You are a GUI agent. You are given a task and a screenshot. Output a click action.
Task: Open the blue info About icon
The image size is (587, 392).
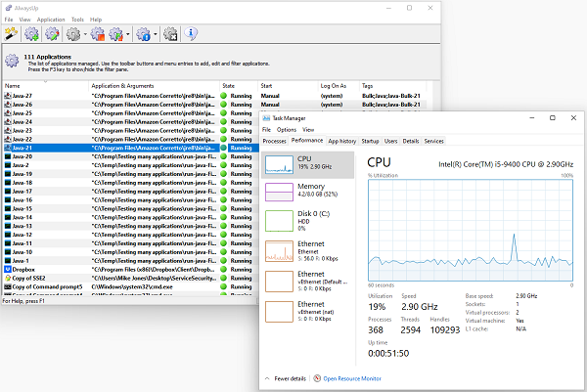(192, 34)
